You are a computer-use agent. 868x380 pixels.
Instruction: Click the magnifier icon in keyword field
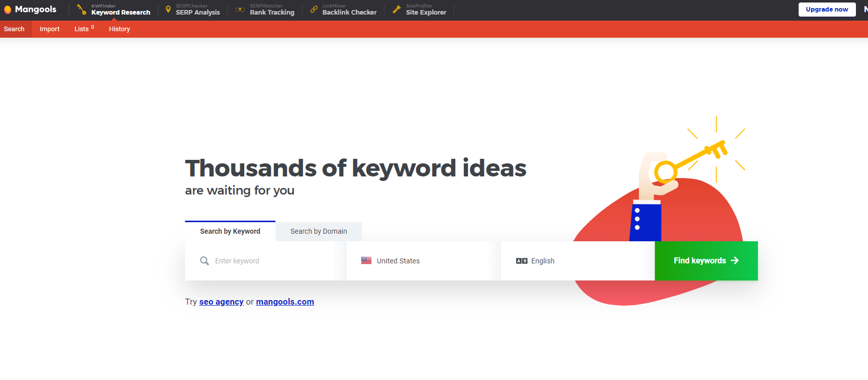205,261
